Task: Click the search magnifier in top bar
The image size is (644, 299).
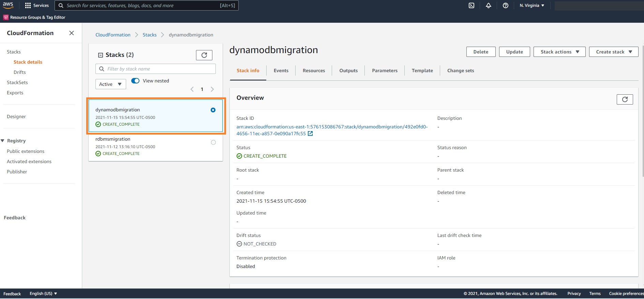Action: (61, 5)
